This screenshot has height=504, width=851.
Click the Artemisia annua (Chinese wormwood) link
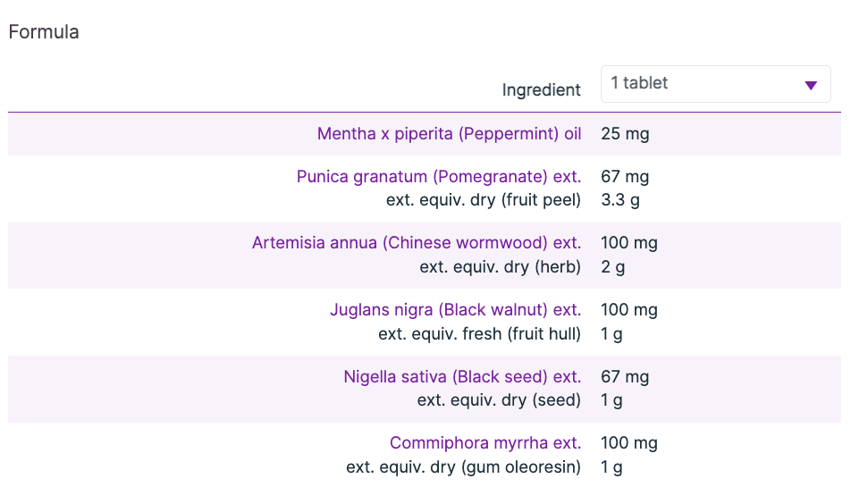(417, 243)
